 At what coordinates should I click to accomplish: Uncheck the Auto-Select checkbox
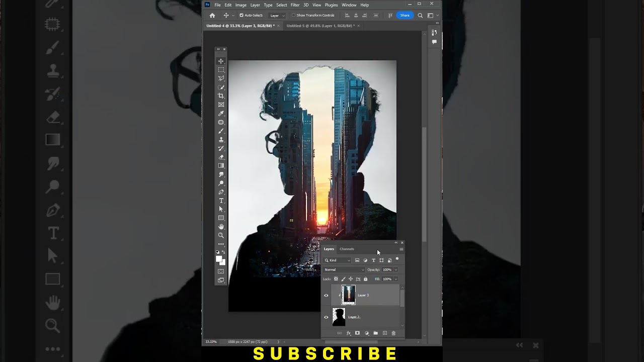pyautogui.click(x=242, y=15)
